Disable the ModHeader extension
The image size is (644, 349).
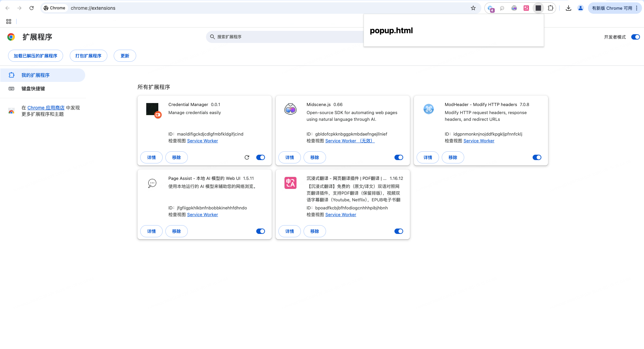tap(537, 157)
